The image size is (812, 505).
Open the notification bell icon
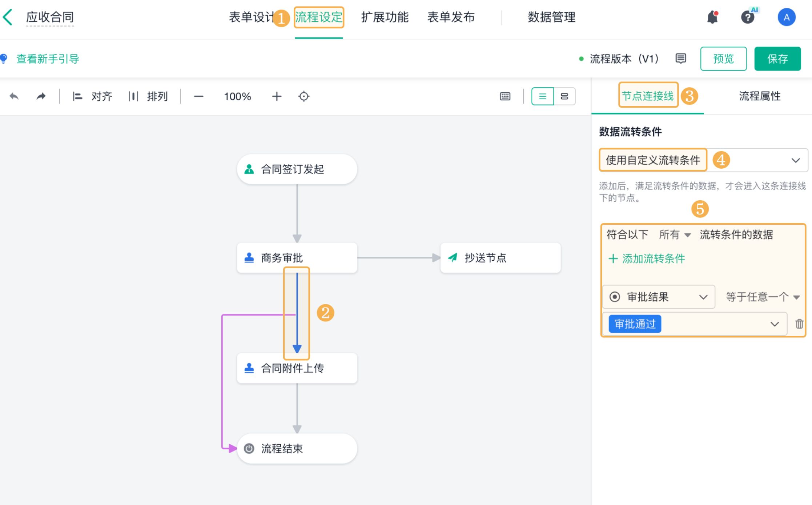click(x=712, y=17)
